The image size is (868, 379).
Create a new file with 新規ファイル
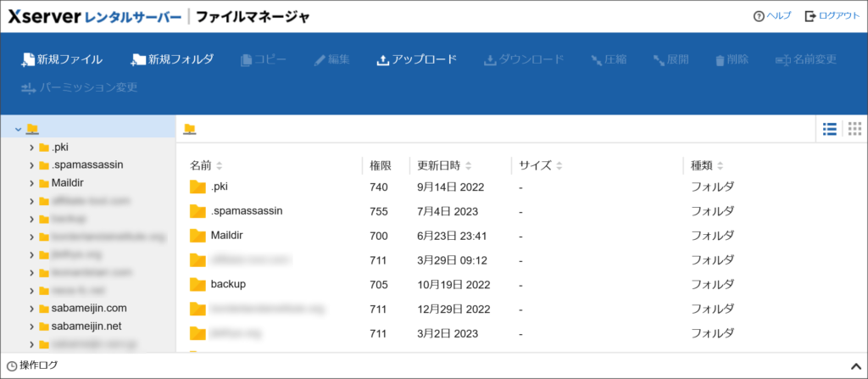tap(61, 60)
